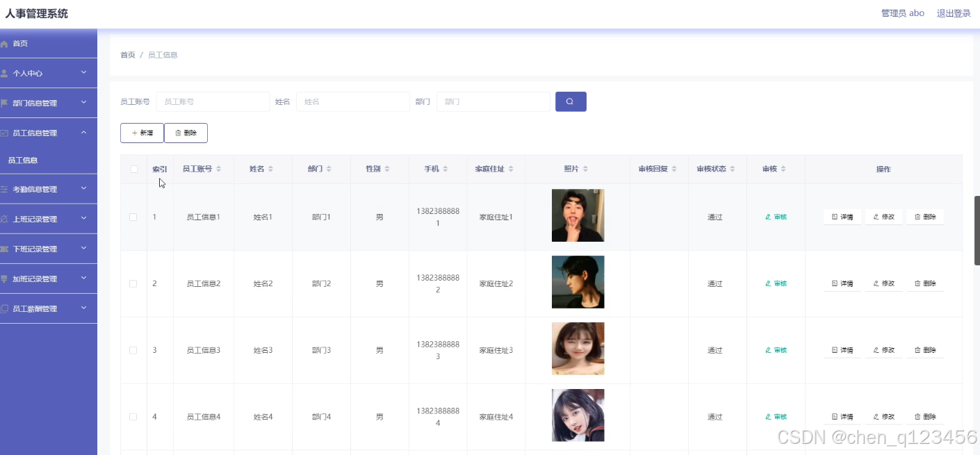Screen dimensions: 980x455
Task: Click 退出登录 to log out
Action: [954, 13]
